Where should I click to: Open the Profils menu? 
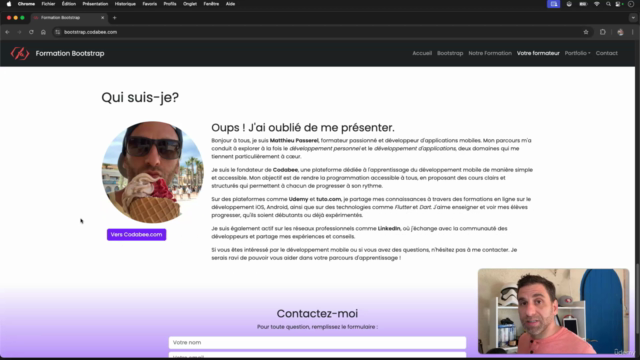170,4
